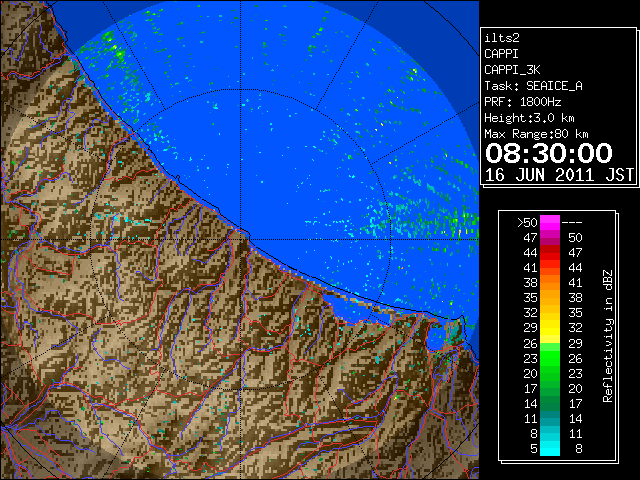Click the bright green 23-26 dBZ legend color
Screen dimensions: 640x480
click(x=550, y=358)
